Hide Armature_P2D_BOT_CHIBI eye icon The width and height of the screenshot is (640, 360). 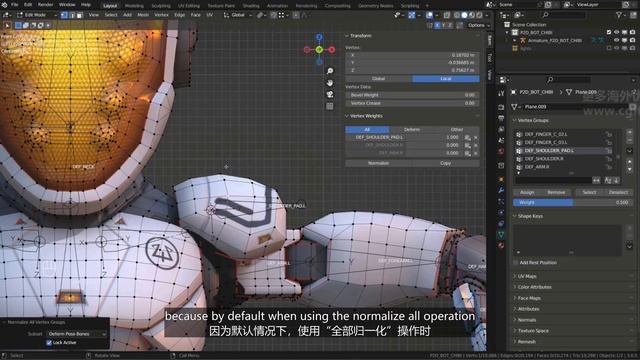pyautogui.click(x=616, y=40)
